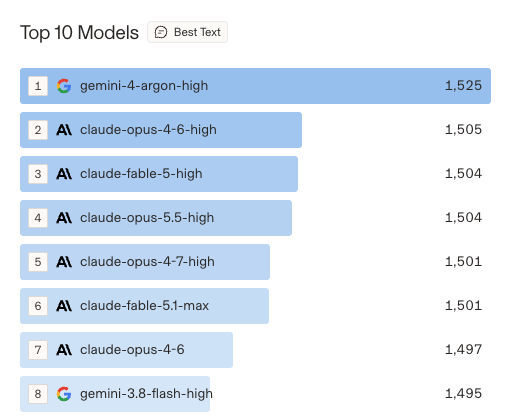
Task: Select the claude-opus-4-6 rank 7 model name
Action: pyautogui.click(x=132, y=350)
